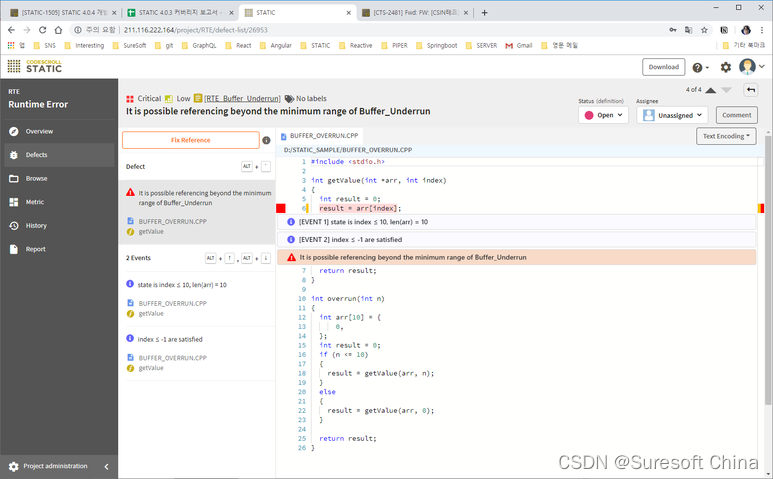The height and width of the screenshot is (479, 773).
Task: Reload the page
Action: [x=42, y=30]
